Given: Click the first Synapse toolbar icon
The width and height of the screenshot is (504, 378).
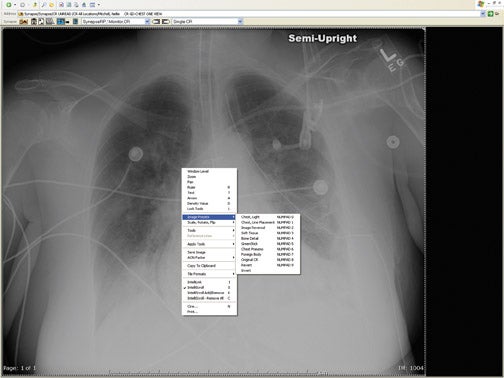Looking at the screenshot, I should click(x=23, y=22).
